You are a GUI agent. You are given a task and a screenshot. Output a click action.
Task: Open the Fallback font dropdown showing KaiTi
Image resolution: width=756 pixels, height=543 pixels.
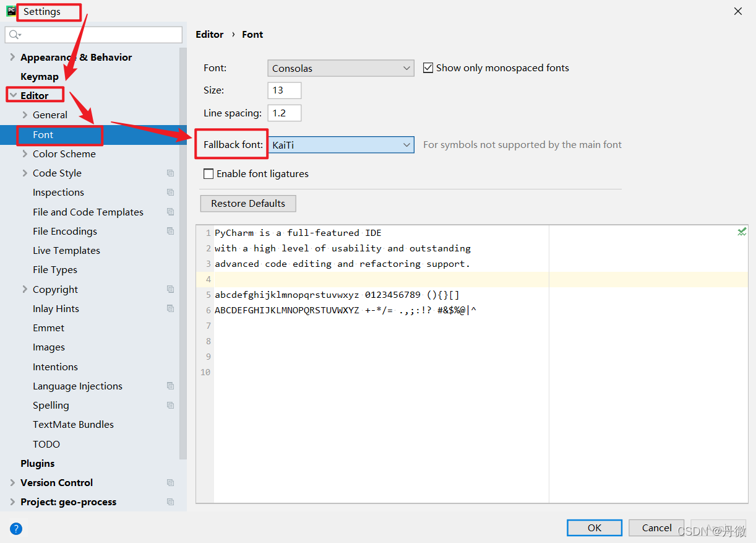tap(341, 145)
